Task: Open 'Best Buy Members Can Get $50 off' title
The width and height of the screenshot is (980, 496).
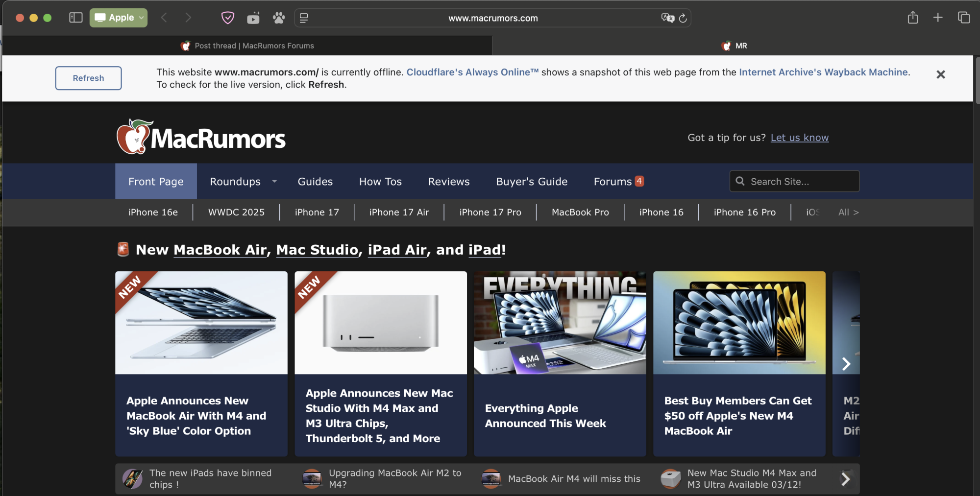Action: point(738,416)
